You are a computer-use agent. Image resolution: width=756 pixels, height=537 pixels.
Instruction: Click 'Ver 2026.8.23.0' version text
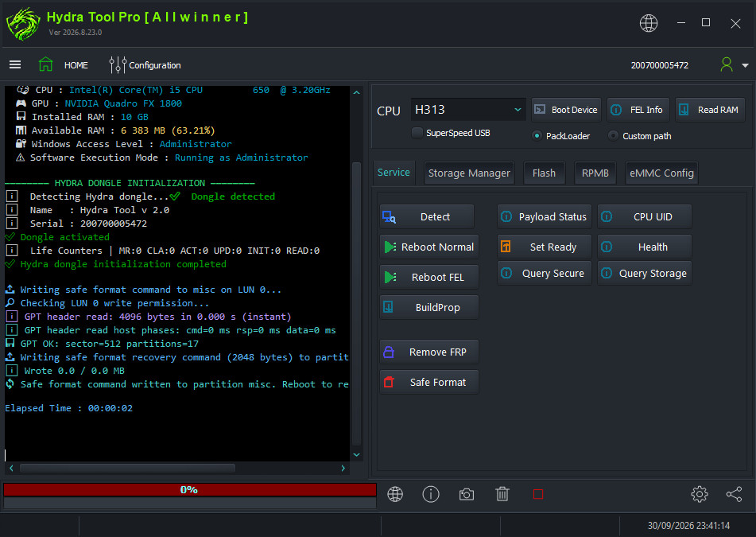click(76, 33)
